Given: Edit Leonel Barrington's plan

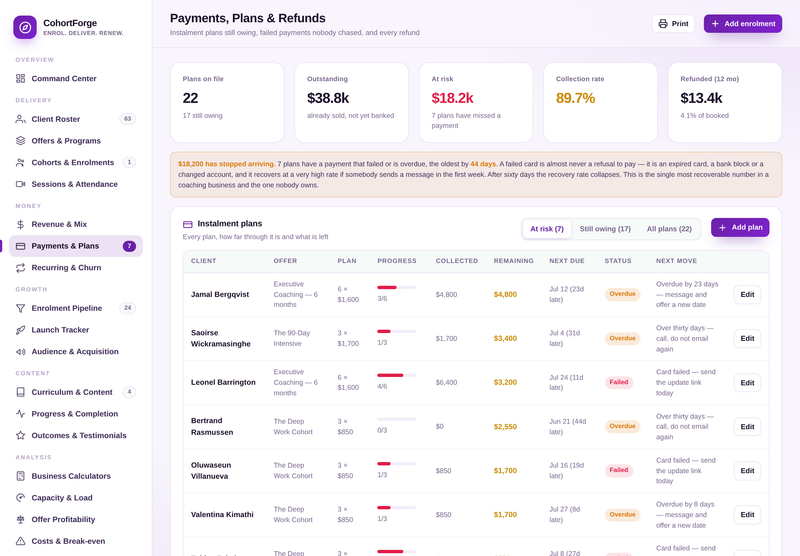Looking at the screenshot, I should pos(747,383).
